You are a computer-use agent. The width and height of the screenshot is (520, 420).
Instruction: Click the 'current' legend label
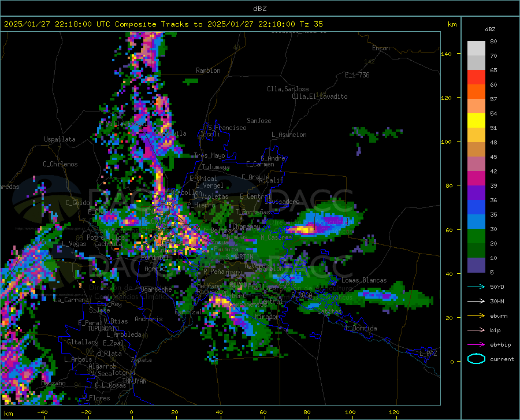tap(502, 359)
